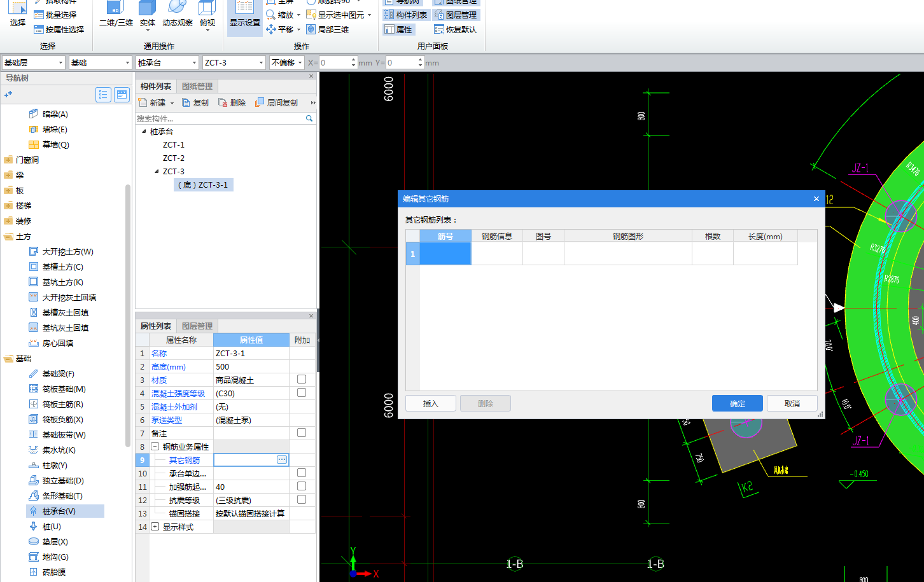Screen dimensions: 924x582
Task: Expand the 门窗洞 folder
Action: [8, 160]
